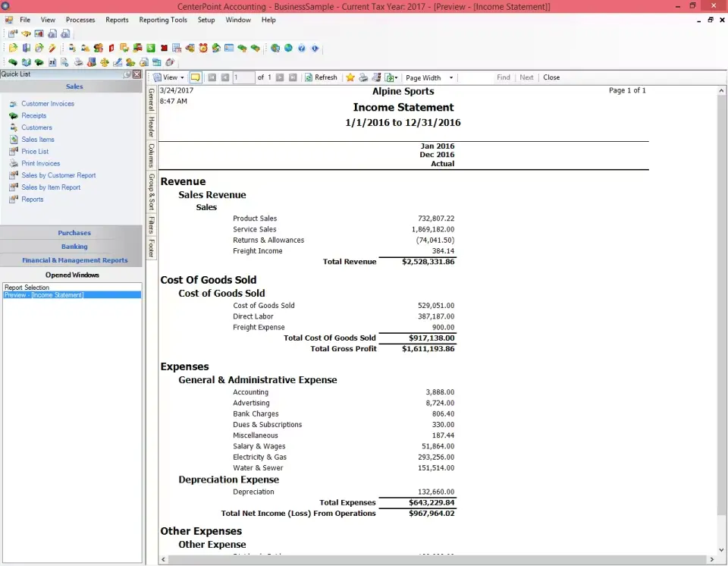728x566 pixels.
Task: Open the Page Width zoom dropdown
Action: coord(453,77)
